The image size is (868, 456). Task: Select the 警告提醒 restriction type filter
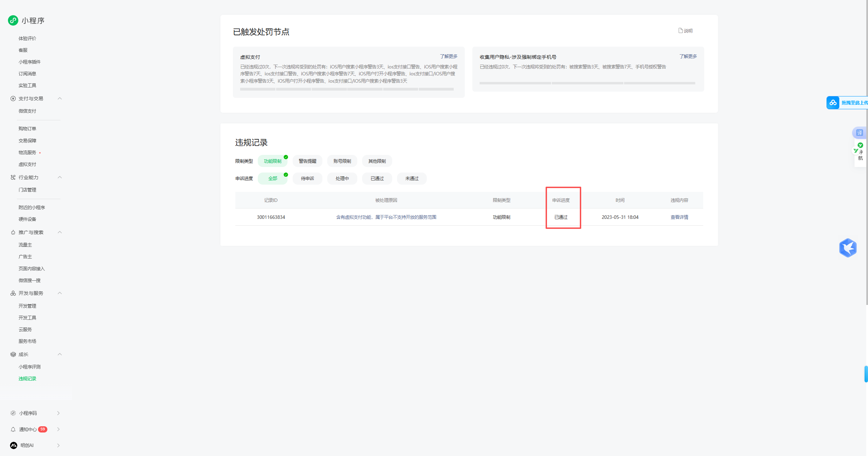(307, 161)
